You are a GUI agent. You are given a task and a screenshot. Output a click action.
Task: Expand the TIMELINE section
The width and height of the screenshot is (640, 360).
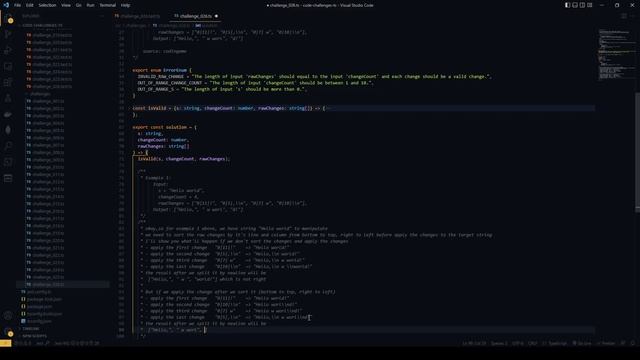click(x=31, y=329)
